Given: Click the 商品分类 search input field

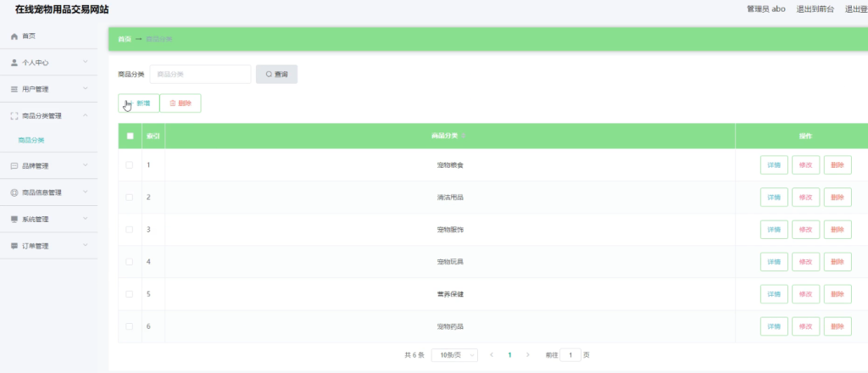Looking at the screenshot, I should pos(200,74).
